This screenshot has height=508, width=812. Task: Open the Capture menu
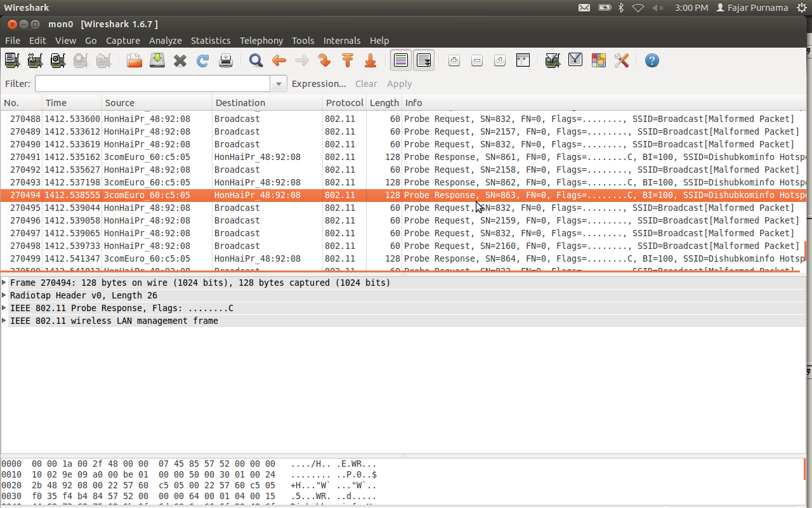[123, 41]
